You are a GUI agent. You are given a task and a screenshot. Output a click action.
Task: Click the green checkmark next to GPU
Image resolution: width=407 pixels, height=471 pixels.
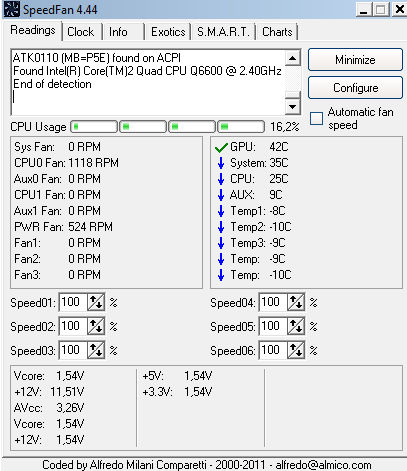click(x=221, y=147)
